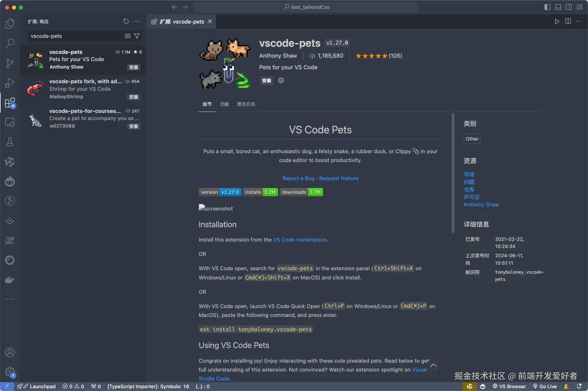The image size is (588, 391).
Task: Open Manage gear in activity bar
Action: pos(10,372)
